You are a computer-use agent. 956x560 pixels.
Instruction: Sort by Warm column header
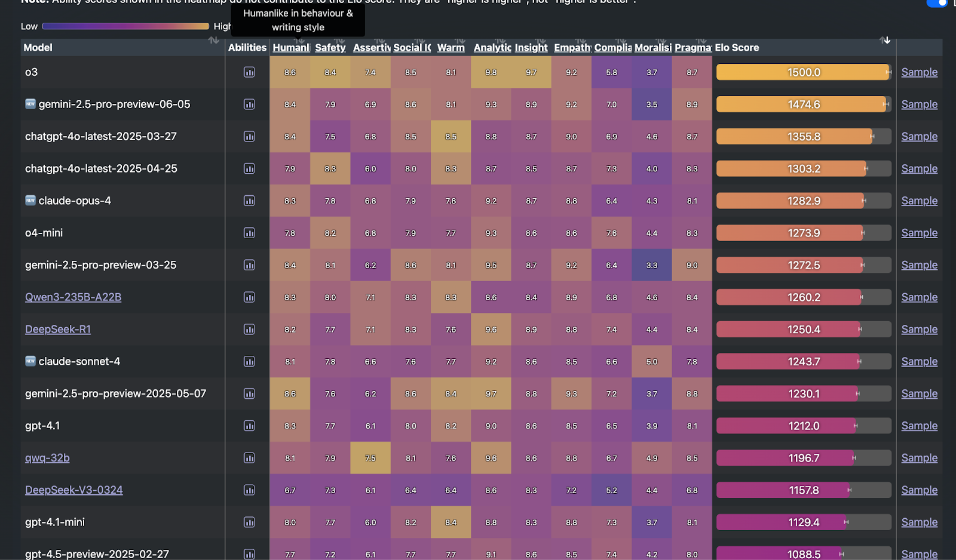451,48
